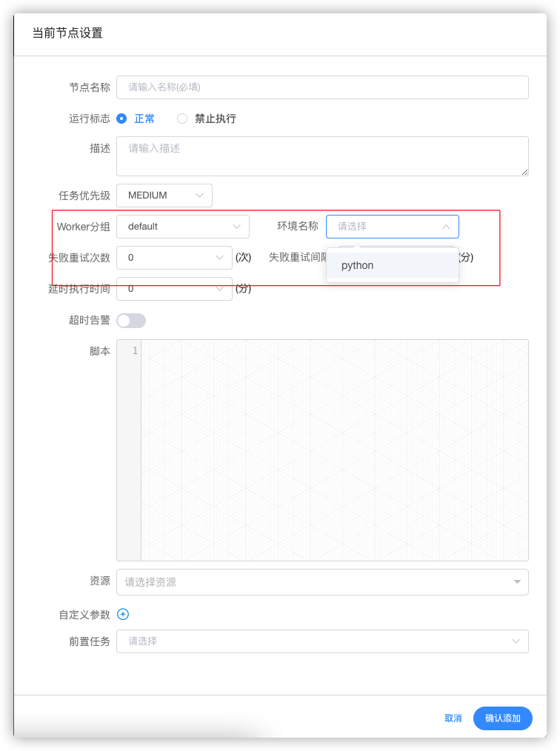
Task: Select the 禁止执行 radio option
Action: pos(182,119)
